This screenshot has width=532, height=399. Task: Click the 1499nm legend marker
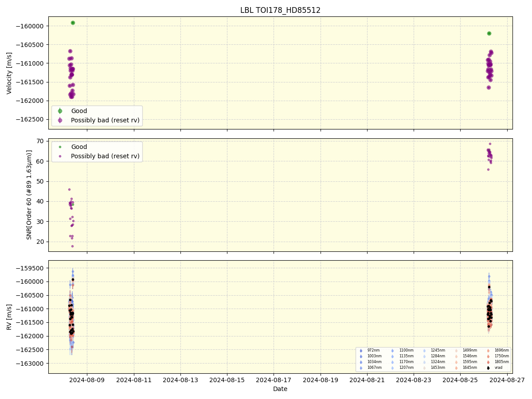click(x=456, y=351)
